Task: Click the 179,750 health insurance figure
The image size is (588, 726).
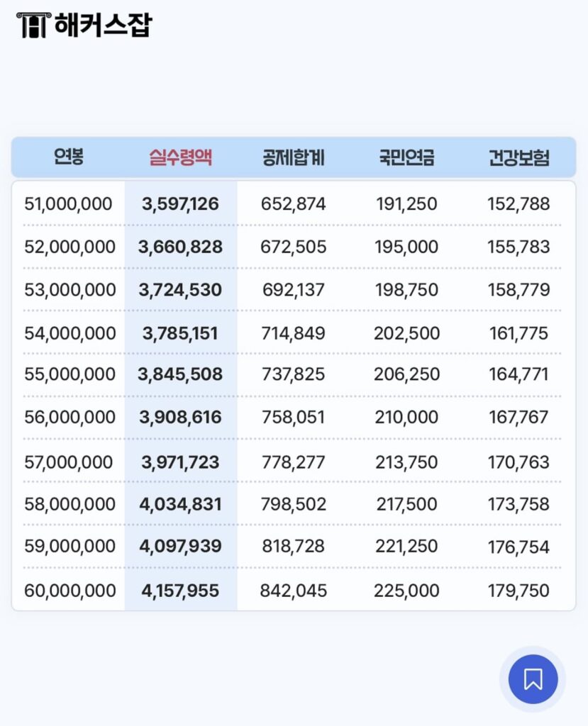Action: pos(517,590)
